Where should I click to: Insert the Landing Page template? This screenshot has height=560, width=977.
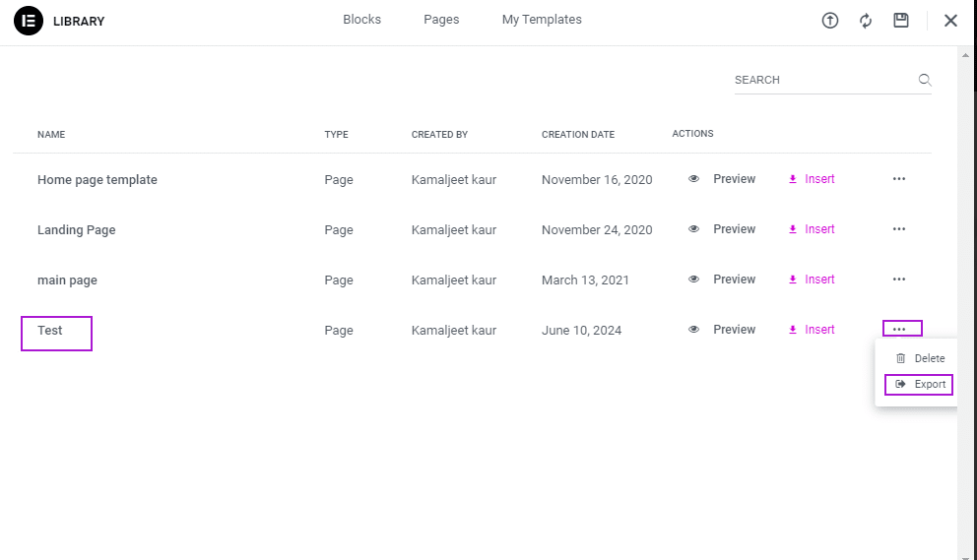(812, 229)
